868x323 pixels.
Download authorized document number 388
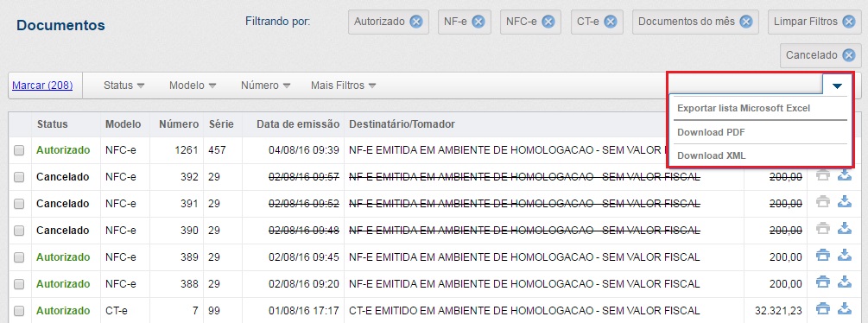(x=844, y=282)
